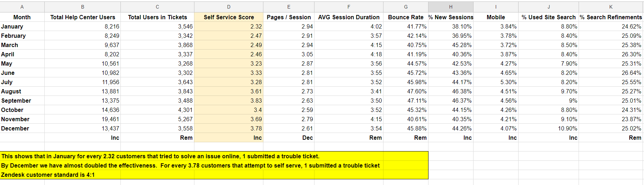Screen dimensions: 644x185
Task: Click the % Search Refinements header
Action: [611, 17]
